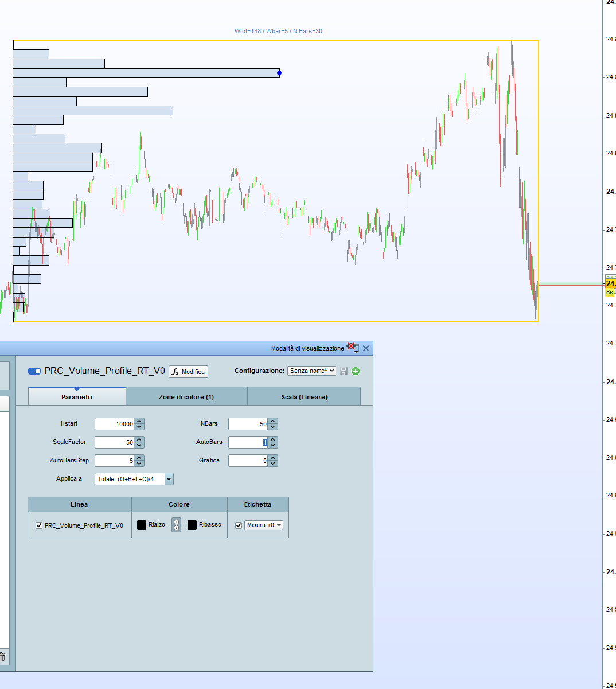
Task: Click the 'Modalità di visualizzazione' text
Action: point(307,348)
